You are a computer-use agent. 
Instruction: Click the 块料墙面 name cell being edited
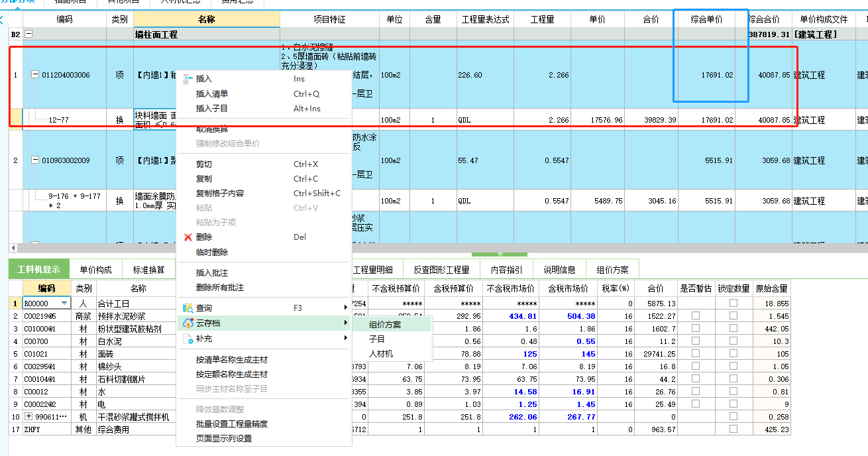coord(156,119)
